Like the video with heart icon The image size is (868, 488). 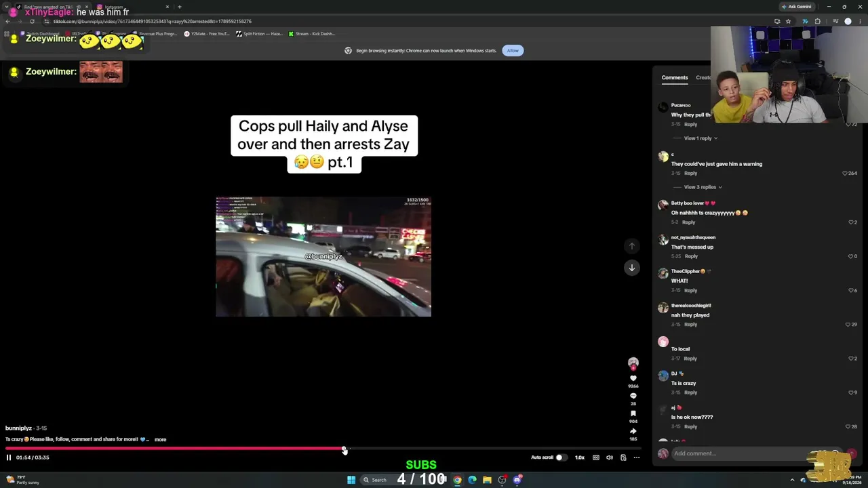click(633, 378)
